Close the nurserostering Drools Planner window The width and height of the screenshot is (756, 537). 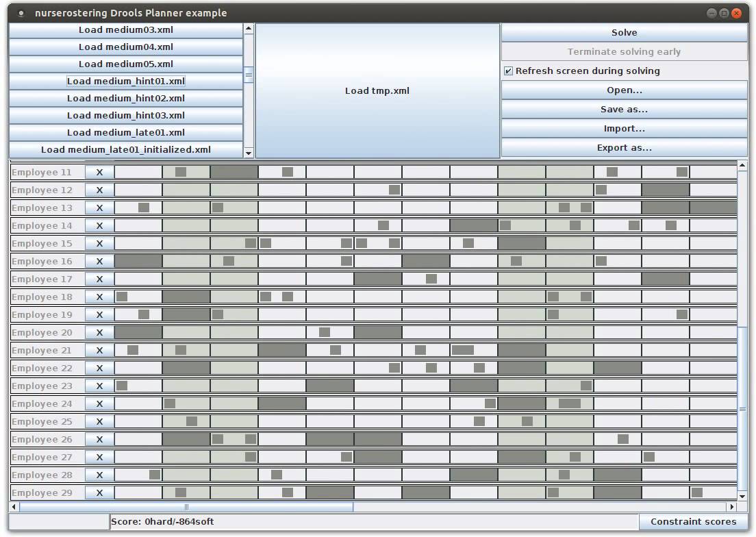[x=736, y=13]
